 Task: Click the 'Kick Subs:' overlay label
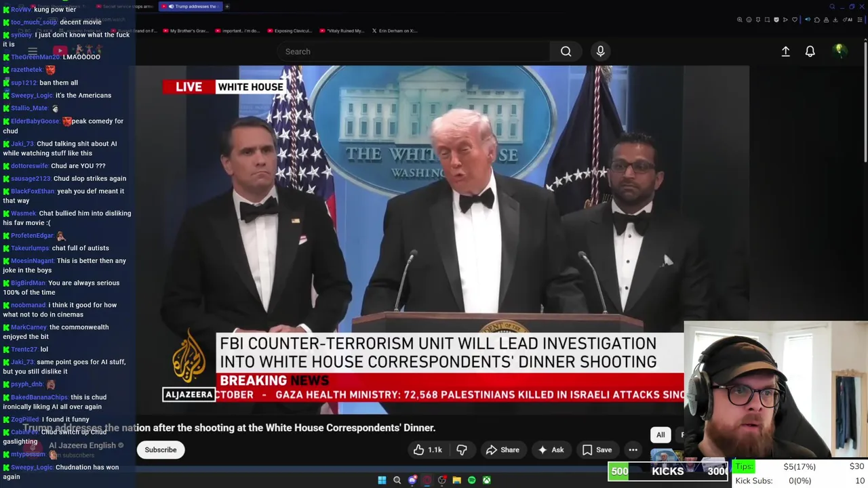(754, 481)
